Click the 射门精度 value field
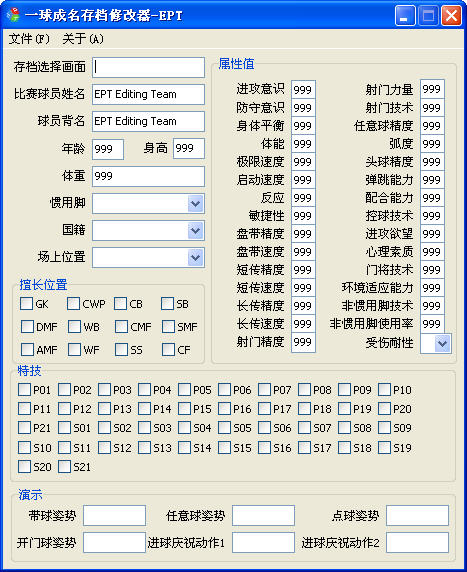The image size is (467, 572). (303, 342)
